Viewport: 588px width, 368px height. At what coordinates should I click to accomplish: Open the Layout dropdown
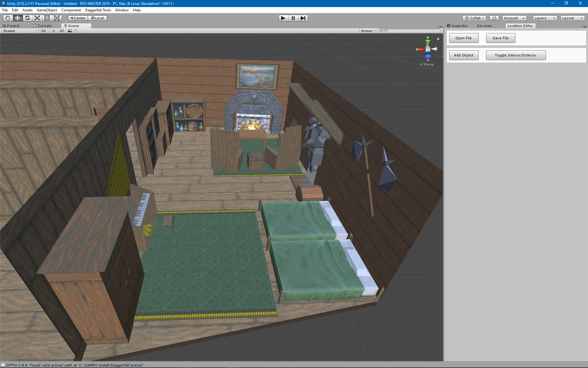click(x=572, y=18)
